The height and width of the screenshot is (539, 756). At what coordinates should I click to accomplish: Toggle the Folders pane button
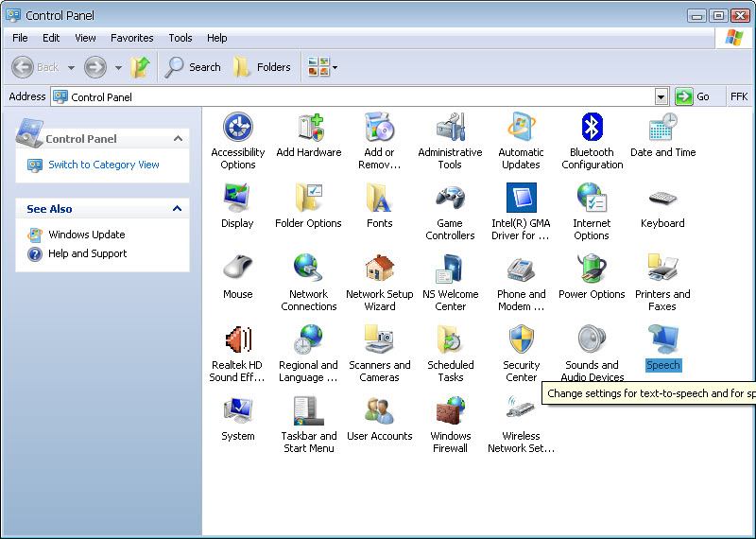(x=262, y=67)
